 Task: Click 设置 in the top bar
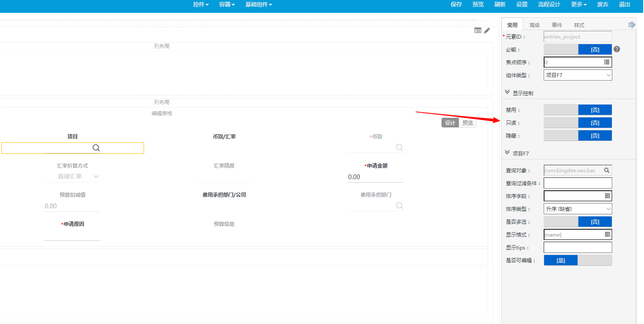pyautogui.click(x=522, y=4)
